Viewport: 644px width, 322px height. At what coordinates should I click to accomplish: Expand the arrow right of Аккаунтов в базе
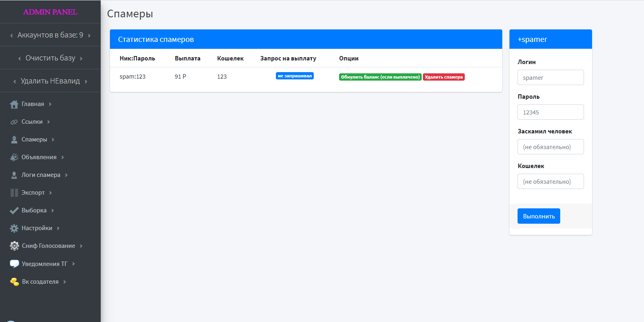click(89, 35)
